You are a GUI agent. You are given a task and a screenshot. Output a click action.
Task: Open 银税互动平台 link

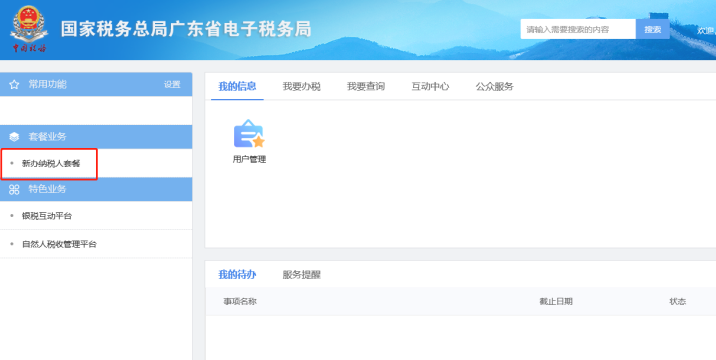(47, 216)
